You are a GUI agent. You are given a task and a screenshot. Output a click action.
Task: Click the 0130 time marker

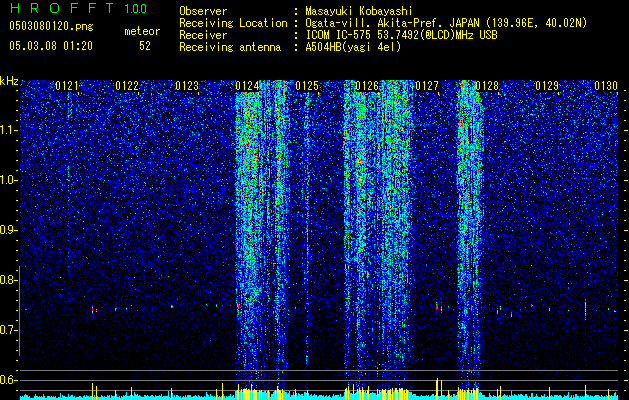click(x=606, y=86)
